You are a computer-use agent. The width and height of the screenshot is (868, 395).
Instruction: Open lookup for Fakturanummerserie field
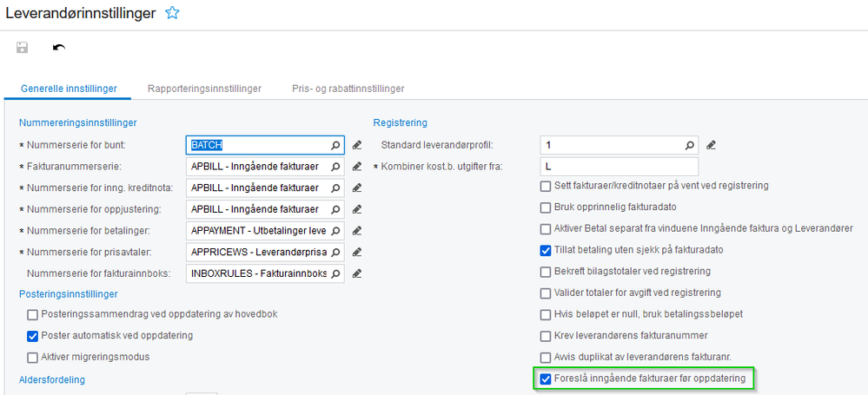335,167
